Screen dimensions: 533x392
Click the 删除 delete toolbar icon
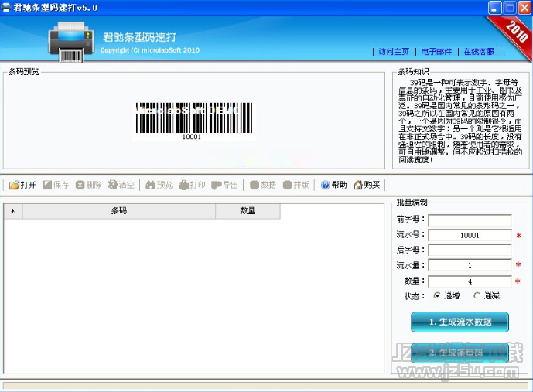tap(80, 185)
